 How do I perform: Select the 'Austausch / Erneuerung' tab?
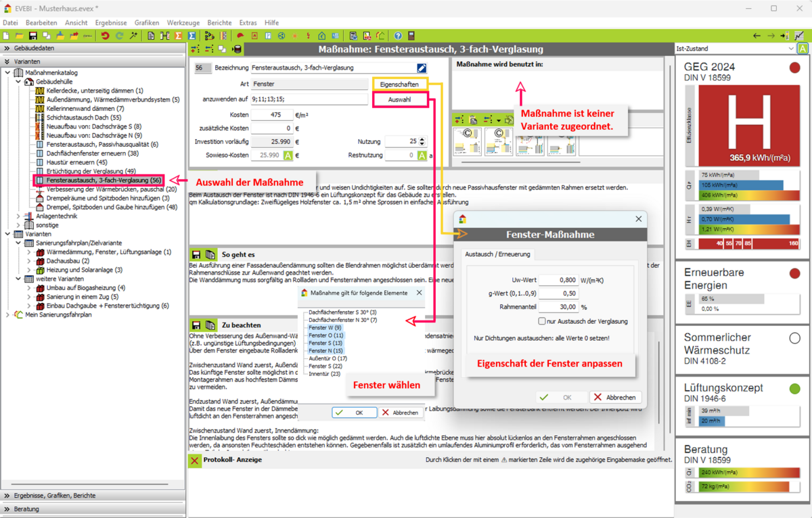tap(499, 254)
